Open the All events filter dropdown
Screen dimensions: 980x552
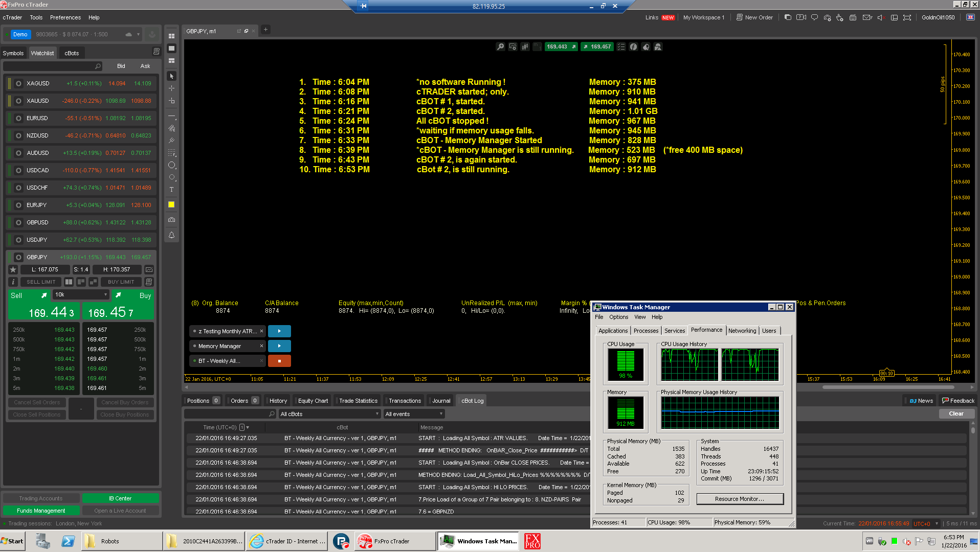pyautogui.click(x=414, y=414)
